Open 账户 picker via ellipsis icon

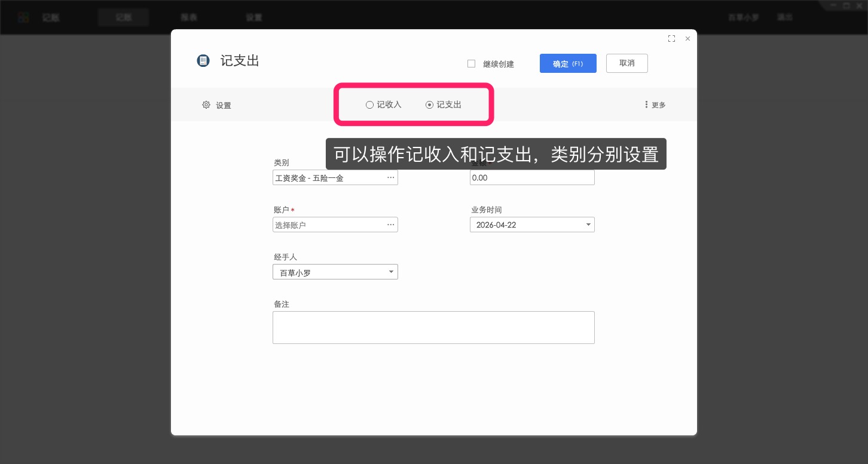390,225
